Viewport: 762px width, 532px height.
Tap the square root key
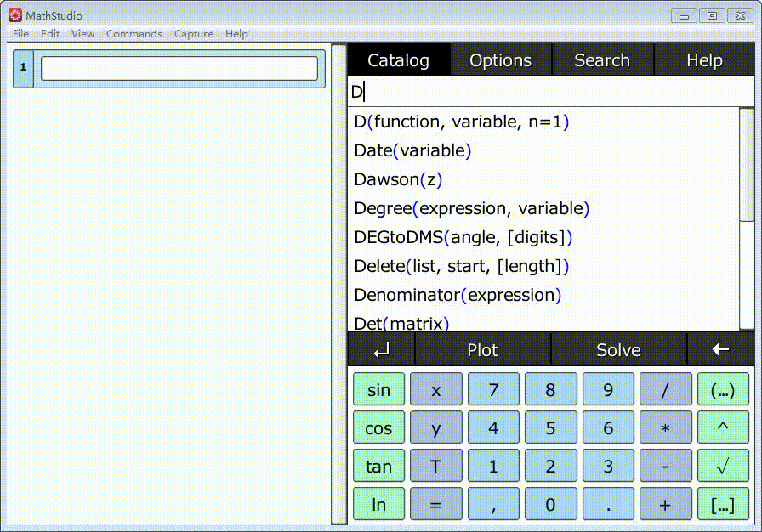click(723, 466)
